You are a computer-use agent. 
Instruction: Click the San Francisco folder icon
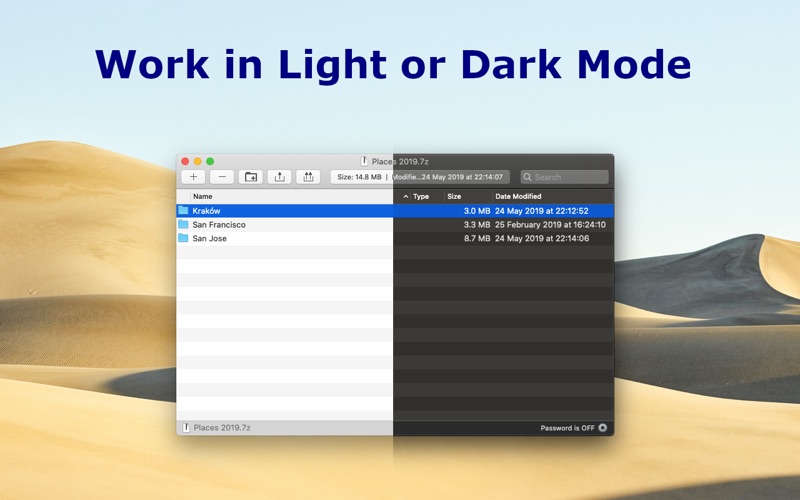point(183,224)
